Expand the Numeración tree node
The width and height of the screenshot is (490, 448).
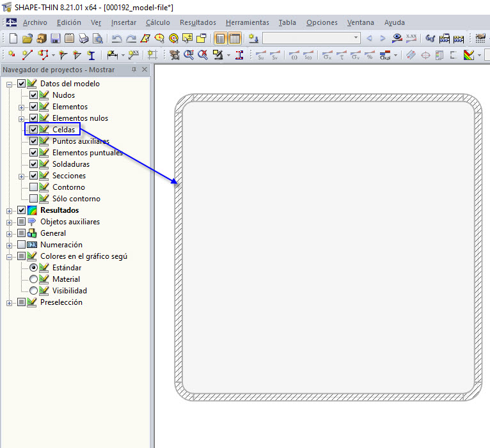pos(10,245)
